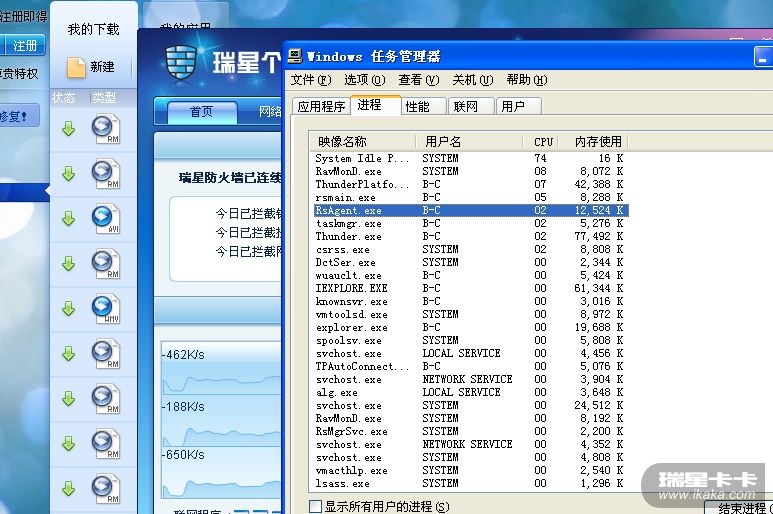
Task: Select the System Idle Process row
Action: point(471,158)
